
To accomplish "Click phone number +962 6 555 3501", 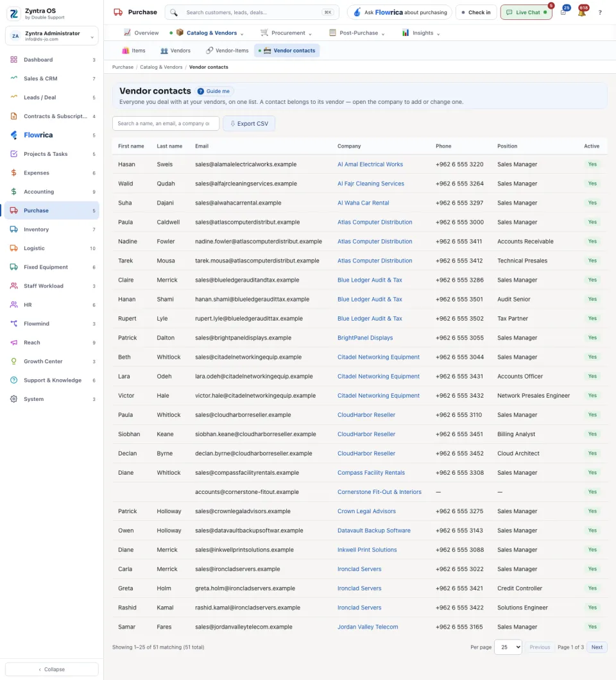I will coord(459,299).
